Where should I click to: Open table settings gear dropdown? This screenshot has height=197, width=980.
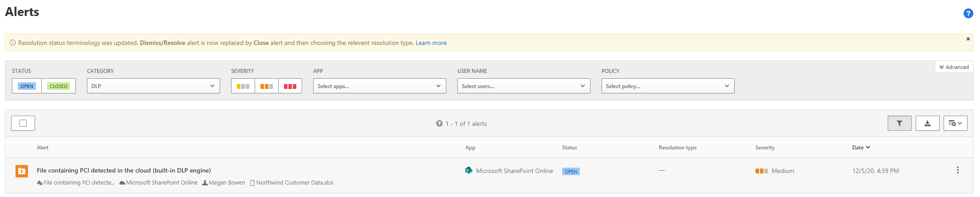point(955,123)
